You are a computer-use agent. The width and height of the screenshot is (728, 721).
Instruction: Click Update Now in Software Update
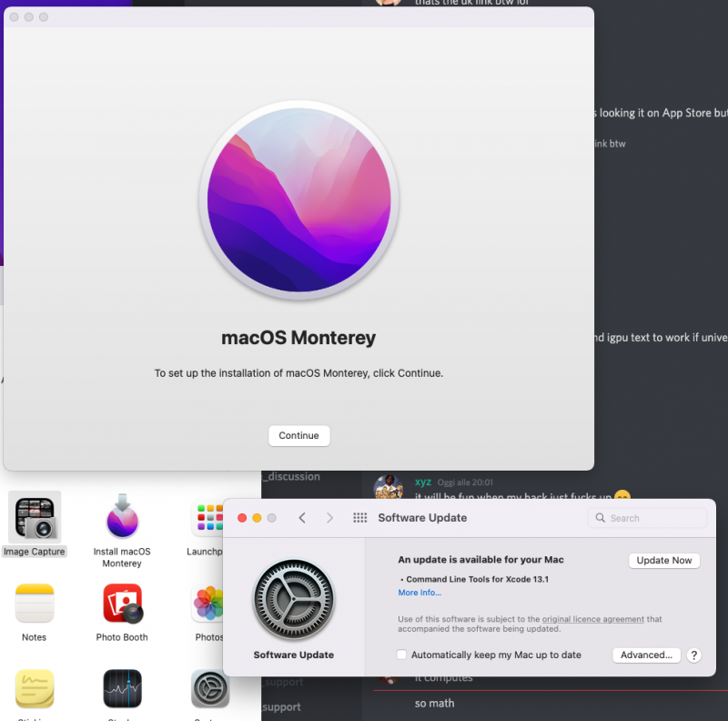tap(664, 560)
